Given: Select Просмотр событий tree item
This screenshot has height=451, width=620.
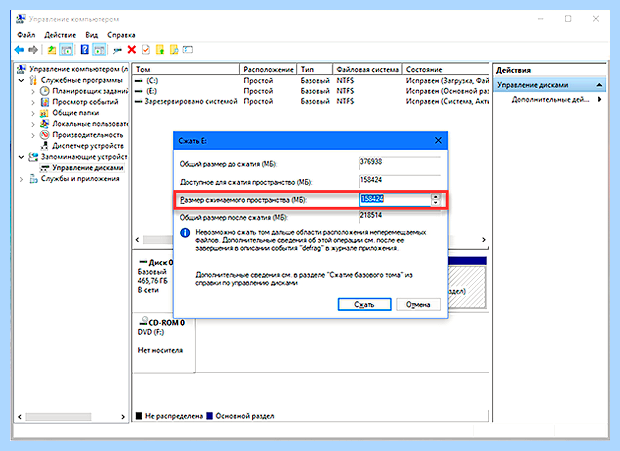Looking at the screenshot, I should [x=85, y=102].
